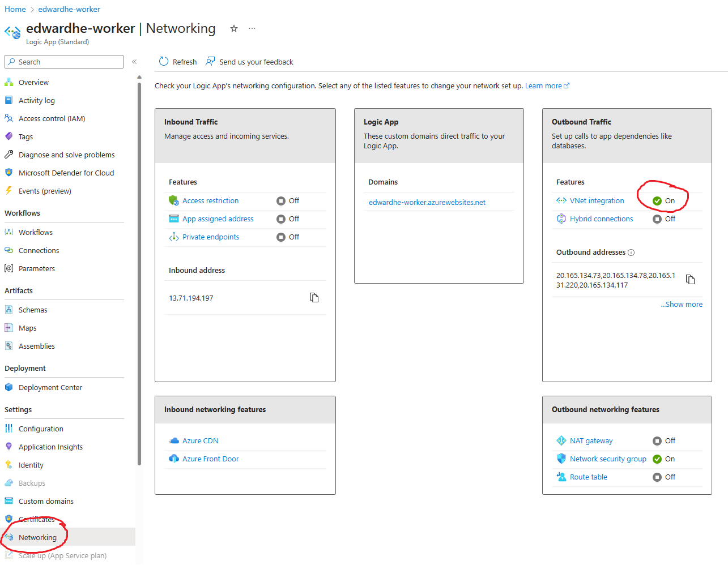Image resolution: width=728 pixels, height=565 pixels.
Task: Open the Hybrid connections link
Action: (x=601, y=219)
